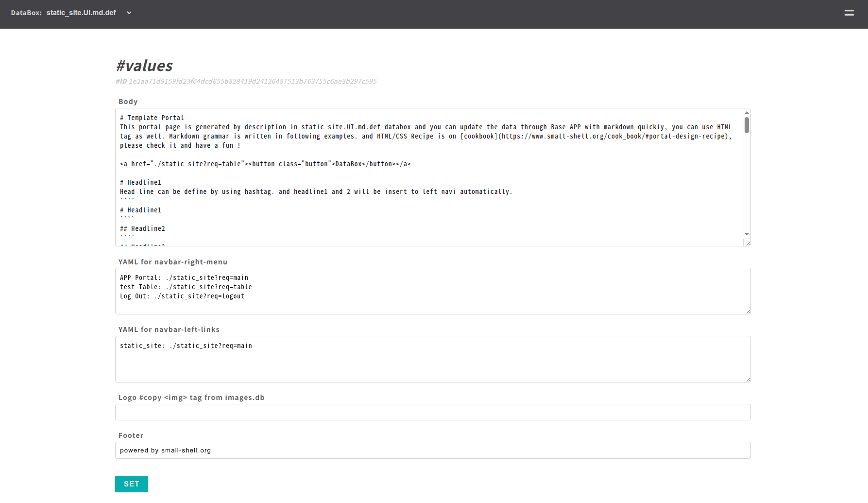Click the '# Template Portal' line in Body
This screenshot has height=503, width=868.
click(152, 118)
